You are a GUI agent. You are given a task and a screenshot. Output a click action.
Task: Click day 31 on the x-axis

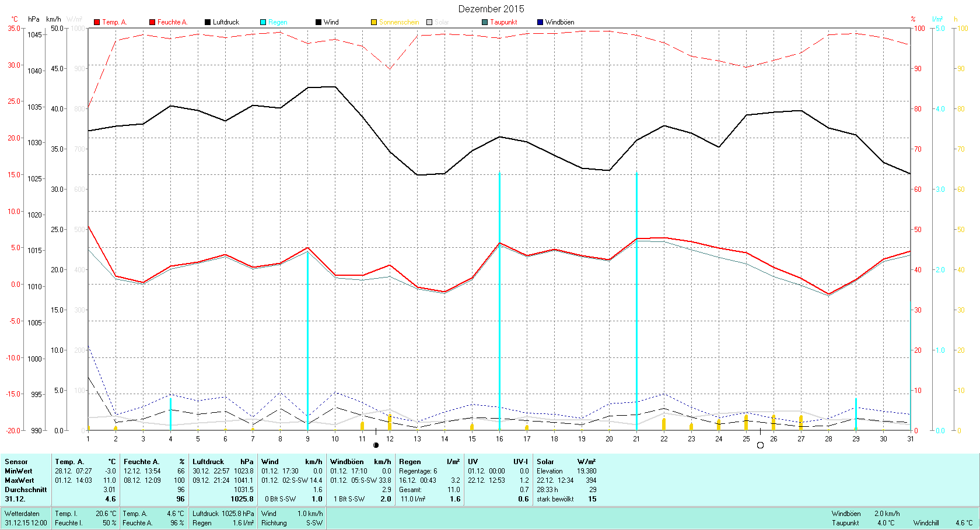911,439
